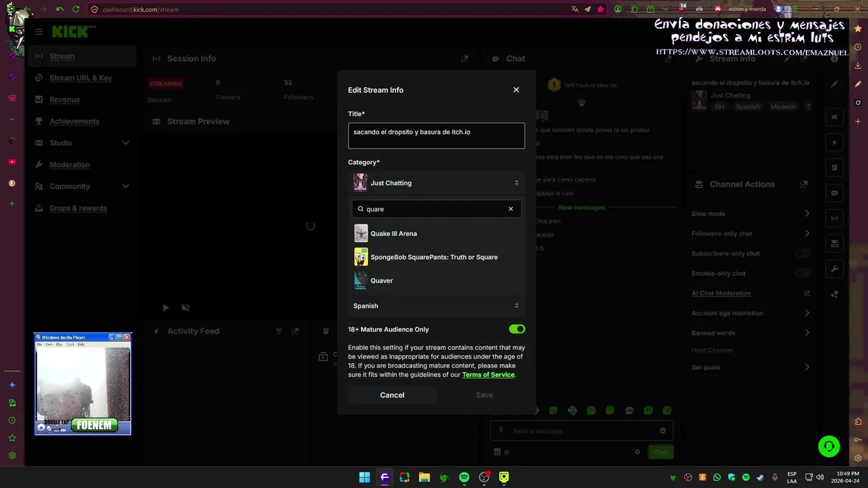
Task: Open Achievements in sidebar
Action: [x=75, y=121]
